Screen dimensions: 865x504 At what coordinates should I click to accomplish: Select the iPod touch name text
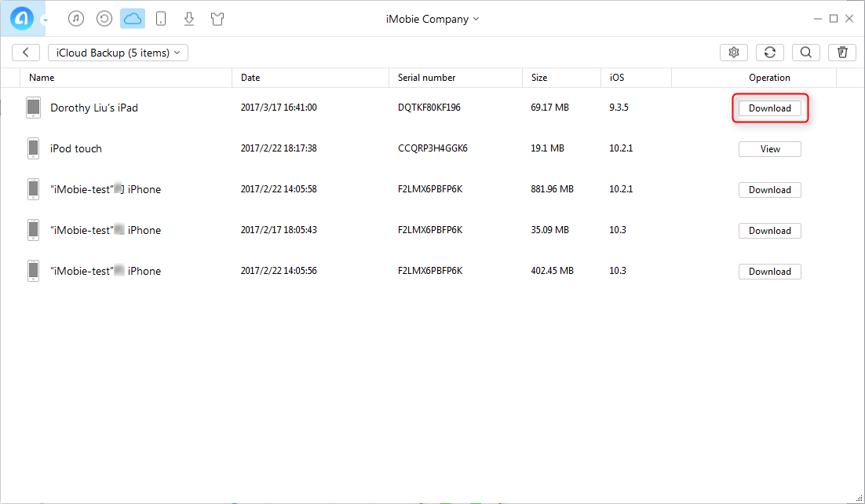[x=76, y=148]
